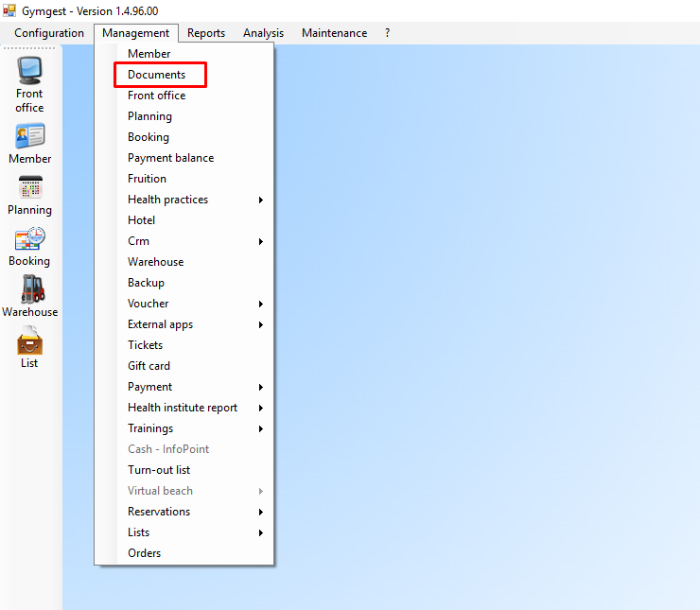Viewport: 700px width, 610px height.
Task: Expand Health institute report submenu
Action: click(184, 408)
